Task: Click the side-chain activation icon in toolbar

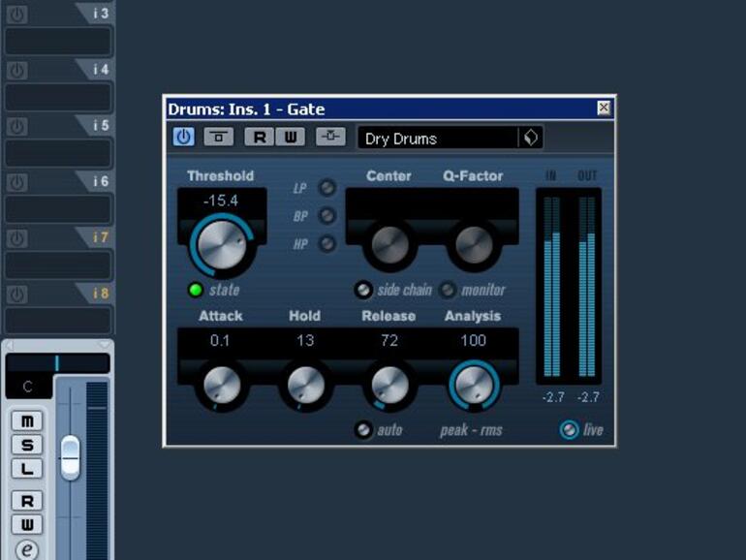Action: tap(330, 138)
